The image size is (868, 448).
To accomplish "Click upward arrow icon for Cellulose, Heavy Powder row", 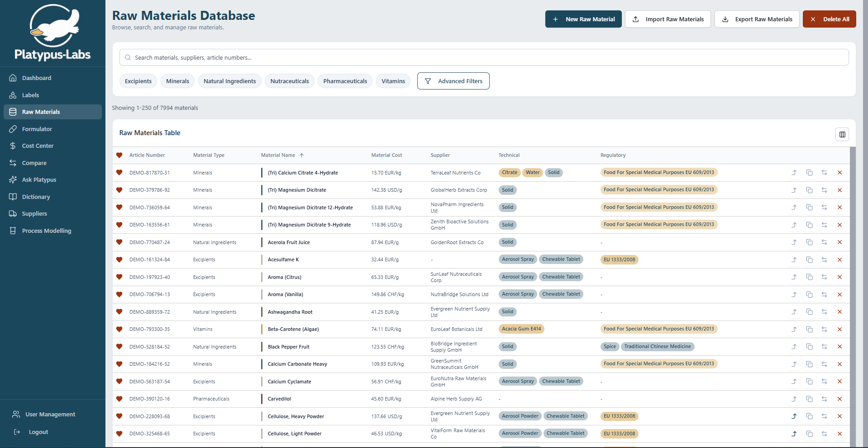I will click(794, 416).
